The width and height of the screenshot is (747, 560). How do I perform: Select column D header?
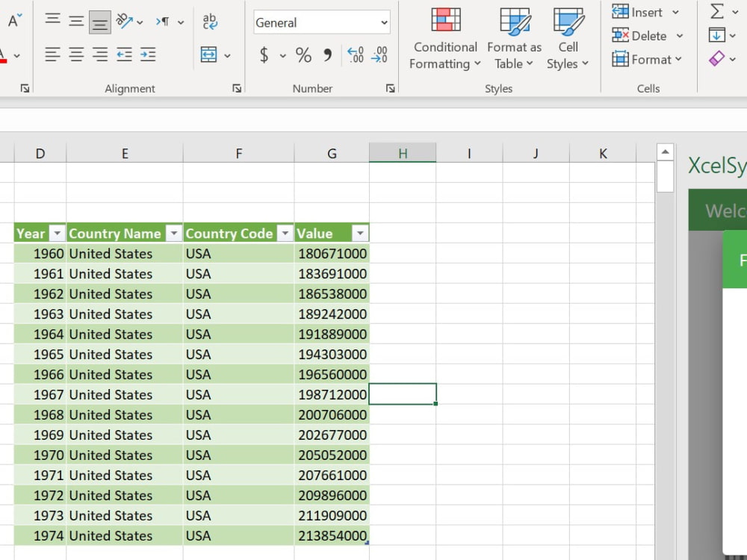pos(40,153)
